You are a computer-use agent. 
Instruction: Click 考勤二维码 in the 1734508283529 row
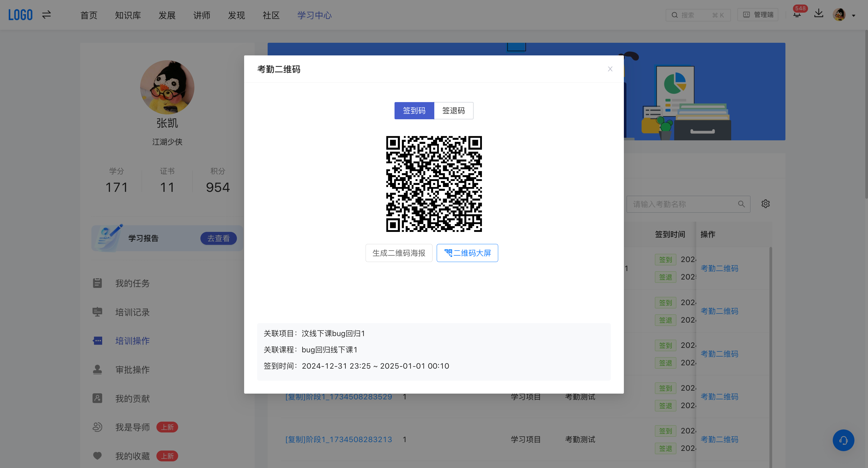coord(719,397)
